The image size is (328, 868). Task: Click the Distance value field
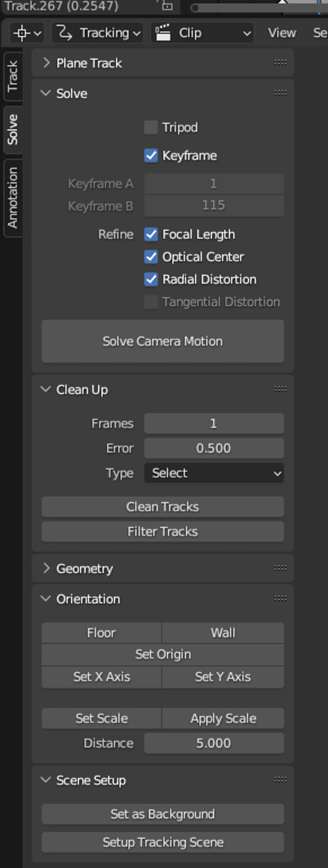[214, 743]
